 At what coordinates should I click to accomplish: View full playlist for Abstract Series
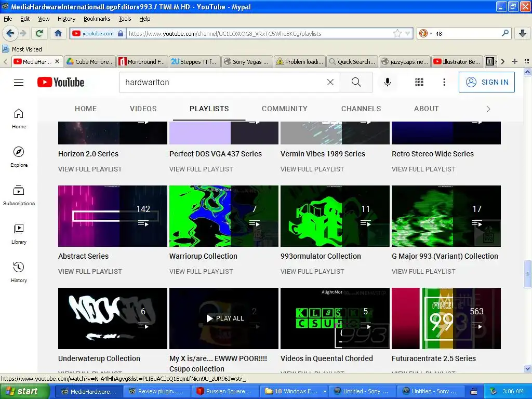tap(90, 271)
